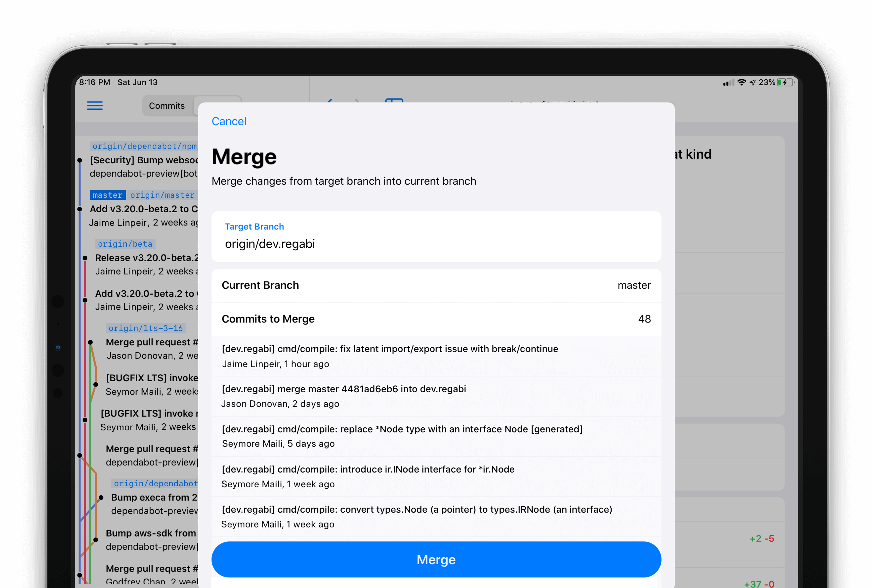Tap the Wi-Fi icon in status bar
The width and height of the screenshot is (873, 588).
click(x=741, y=82)
